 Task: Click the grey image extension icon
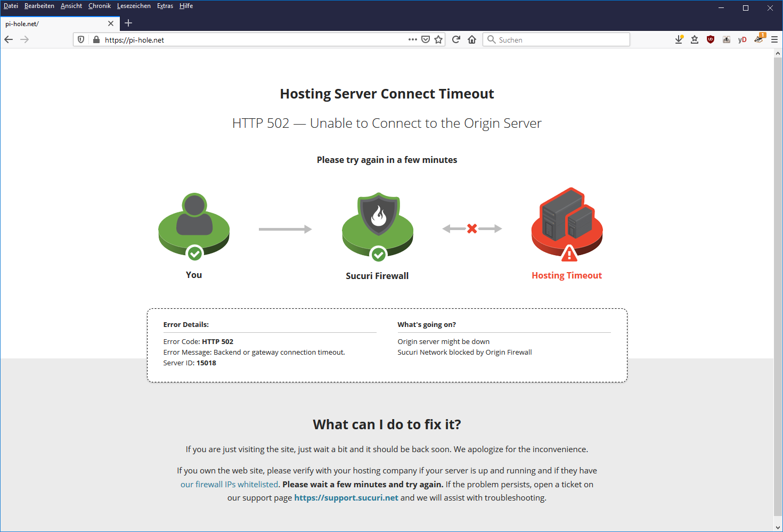point(727,39)
